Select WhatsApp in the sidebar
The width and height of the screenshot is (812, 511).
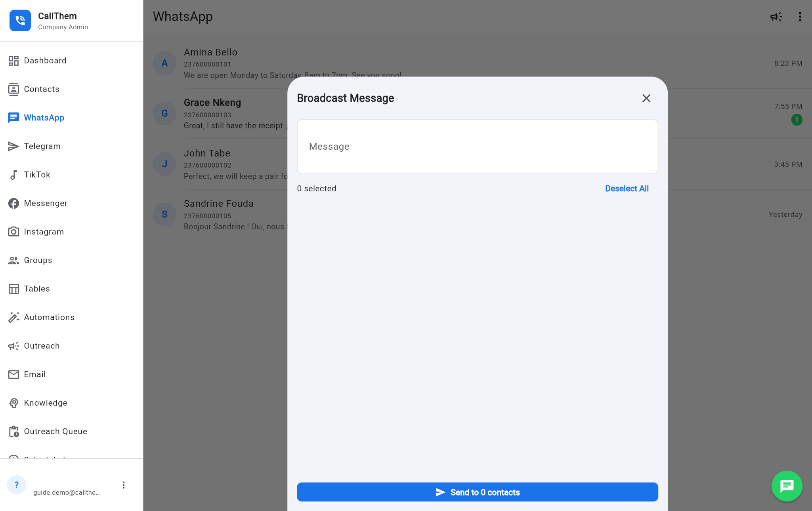71,118
